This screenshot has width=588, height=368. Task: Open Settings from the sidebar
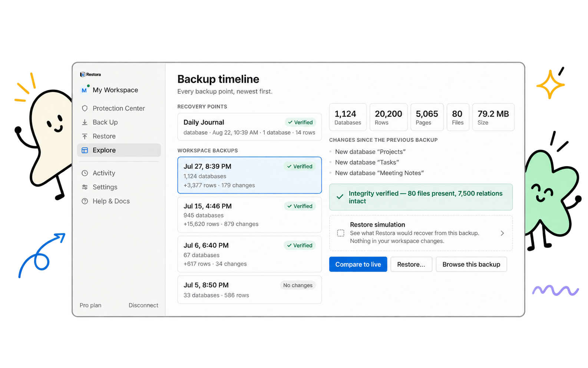[x=119, y=187]
